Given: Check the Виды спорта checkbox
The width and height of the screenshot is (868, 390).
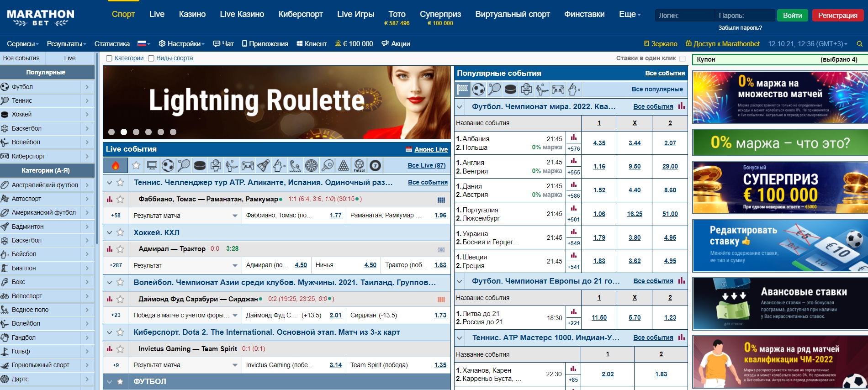Looking at the screenshot, I should [151, 58].
